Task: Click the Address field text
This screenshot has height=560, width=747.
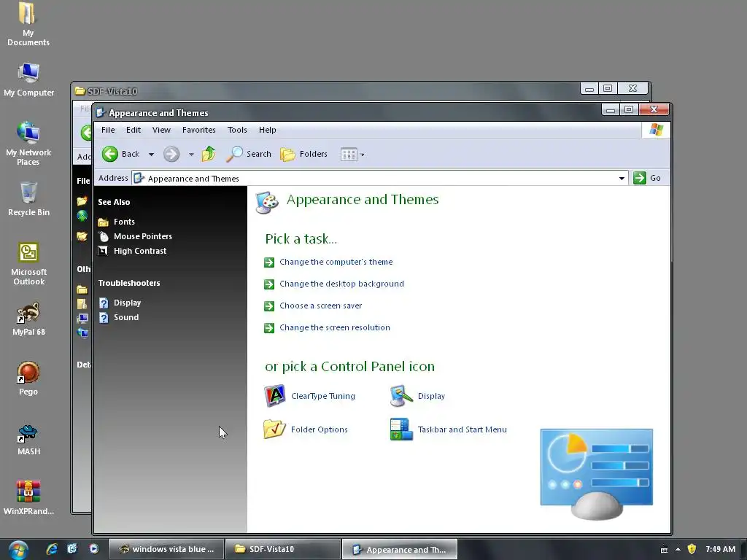Action: (x=193, y=179)
